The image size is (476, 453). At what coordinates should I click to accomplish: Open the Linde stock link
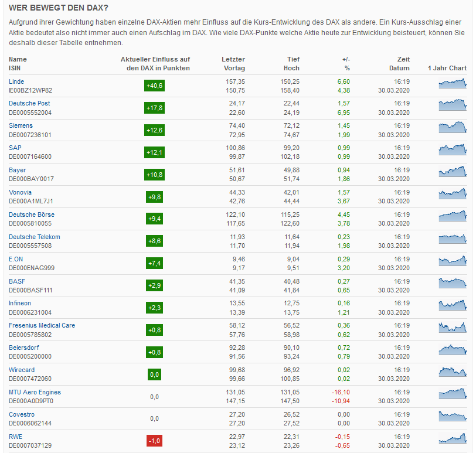coord(16,81)
